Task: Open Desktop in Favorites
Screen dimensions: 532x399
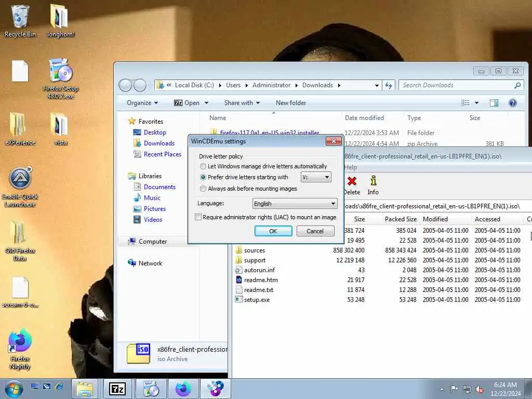Action: pyautogui.click(x=155, y=132)
